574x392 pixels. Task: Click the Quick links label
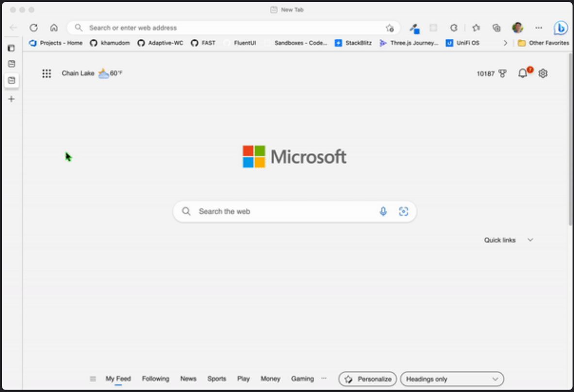tap(500, 240)
